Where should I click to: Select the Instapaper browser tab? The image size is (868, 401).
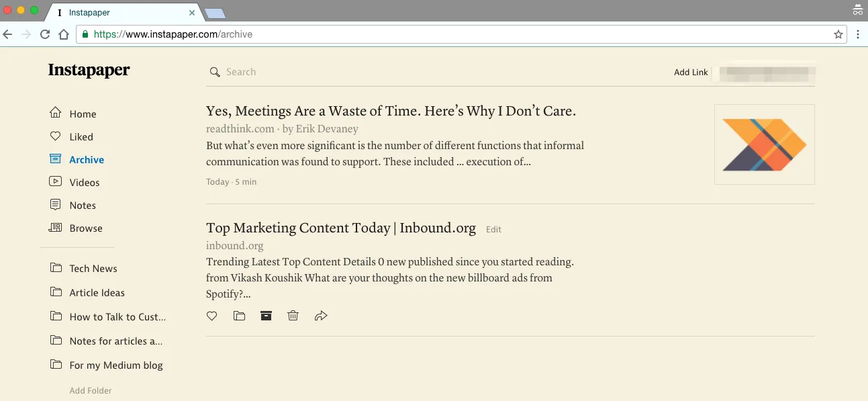click(124, 12)
